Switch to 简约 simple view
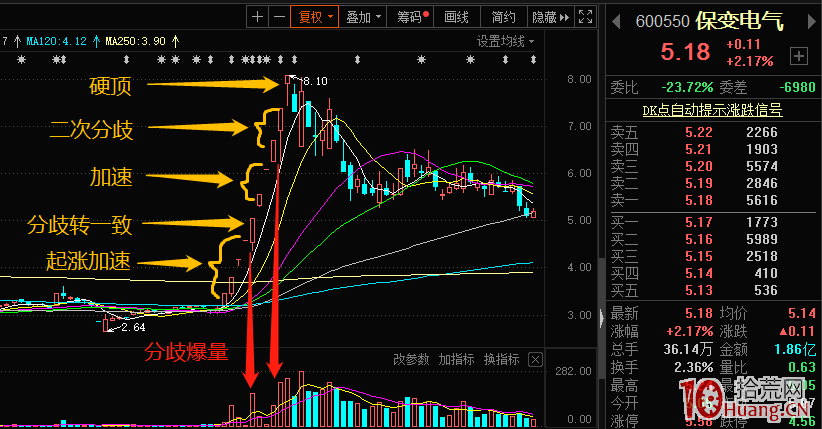This screenshot has width=822, height=429. tap(503, 17)
